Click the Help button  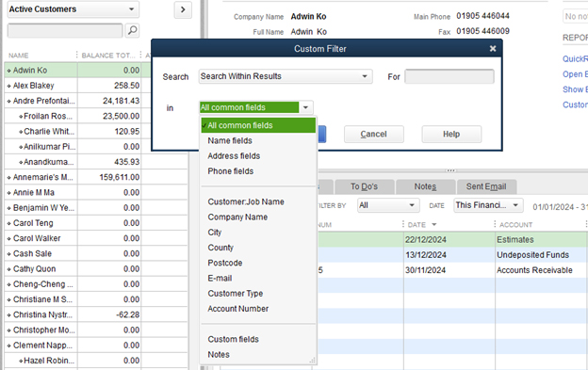click(451, 134)
